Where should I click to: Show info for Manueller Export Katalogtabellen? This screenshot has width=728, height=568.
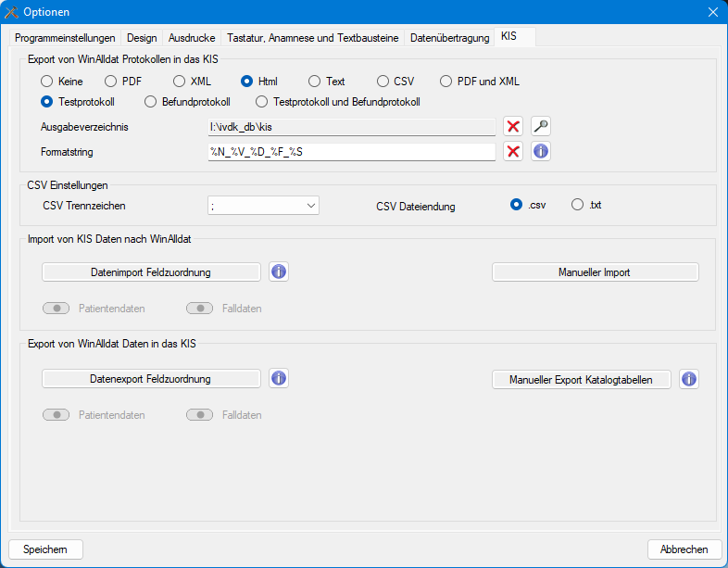(688, 379)
